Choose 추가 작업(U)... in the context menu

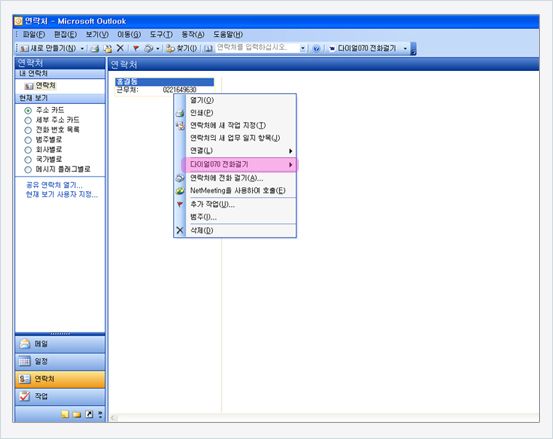(x=235, y=204)
